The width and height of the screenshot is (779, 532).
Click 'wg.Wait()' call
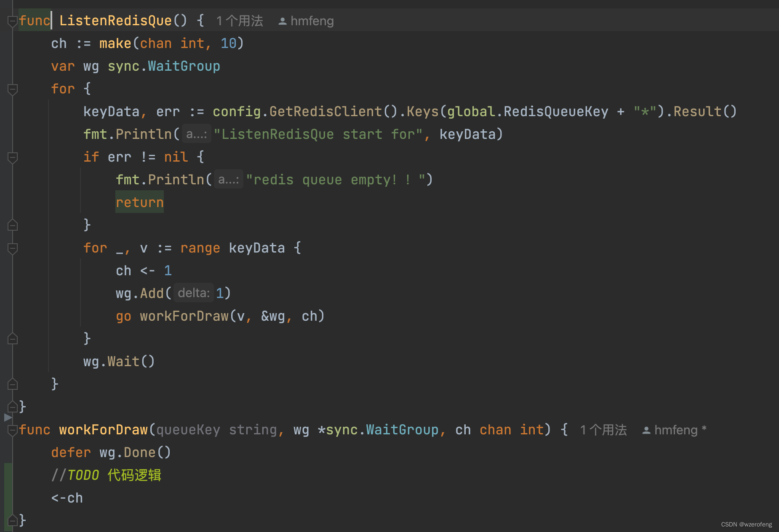tap(119, 362)
